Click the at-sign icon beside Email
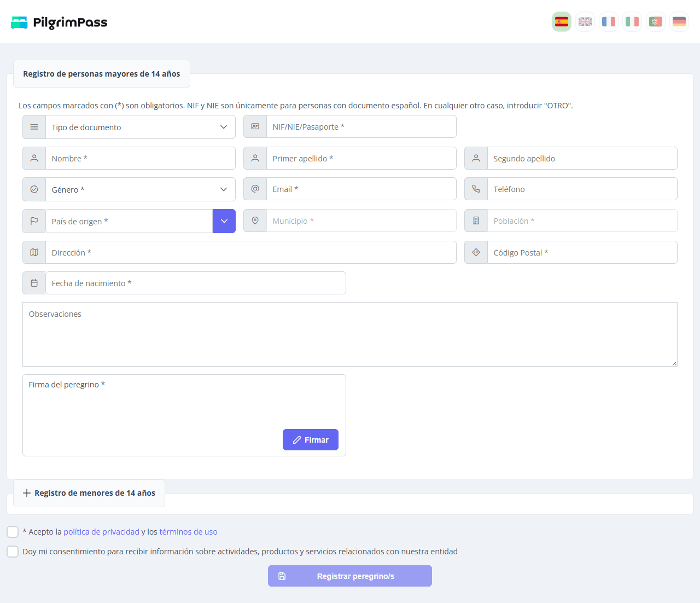Viewport: 700px width, 603px height. [255, 189]
